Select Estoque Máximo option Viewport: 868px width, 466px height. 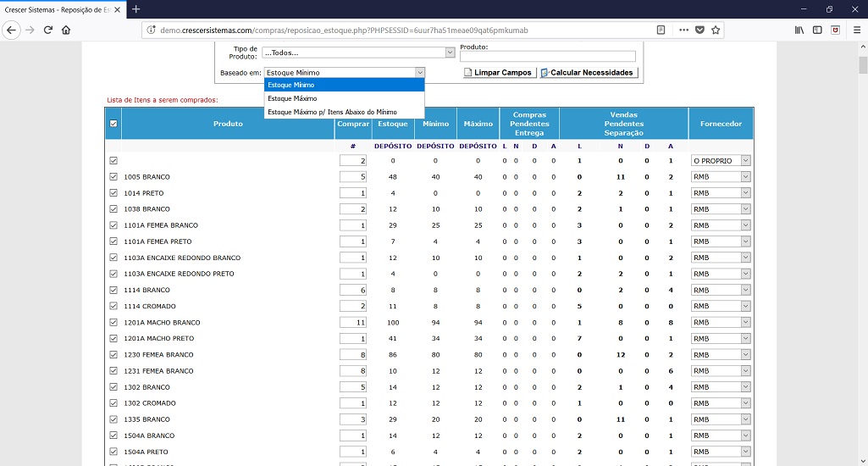345,98
